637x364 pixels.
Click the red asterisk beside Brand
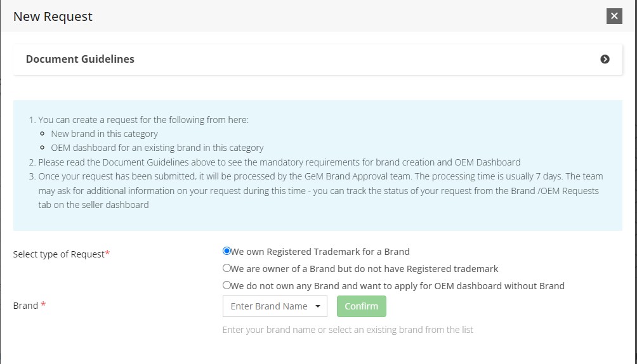tap(43, 305)
